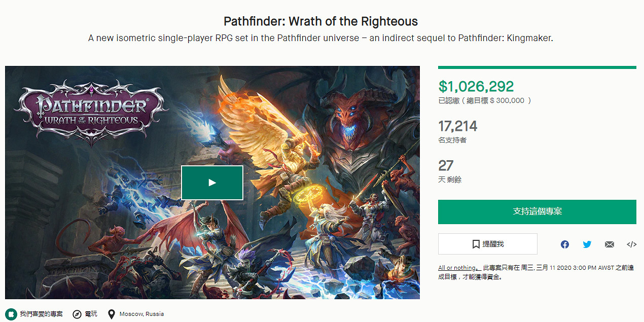Open the embed code icon
Image resolution: width=644 pixels, height=322 pixels.
pos(631,244)
